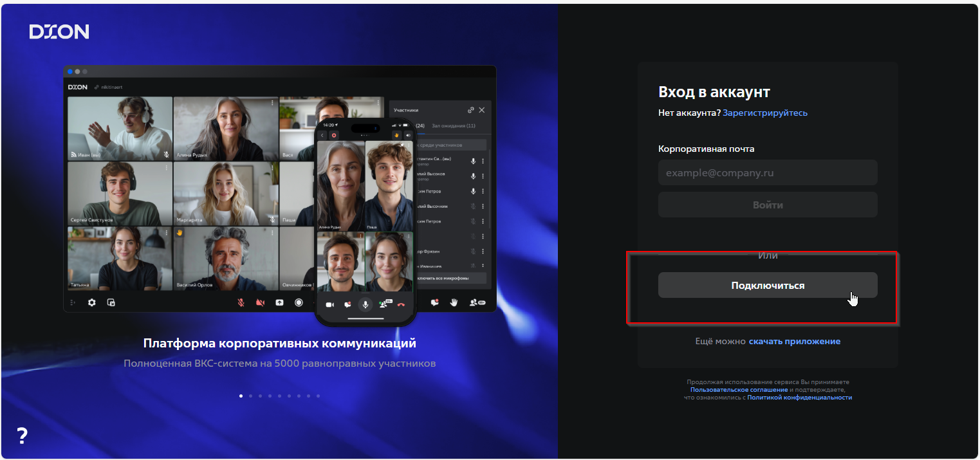The height and width of the screenshot is (460, 980).
Task: Click the raise hand icon in desktop preview toolbar
Action: pos(454,302)
